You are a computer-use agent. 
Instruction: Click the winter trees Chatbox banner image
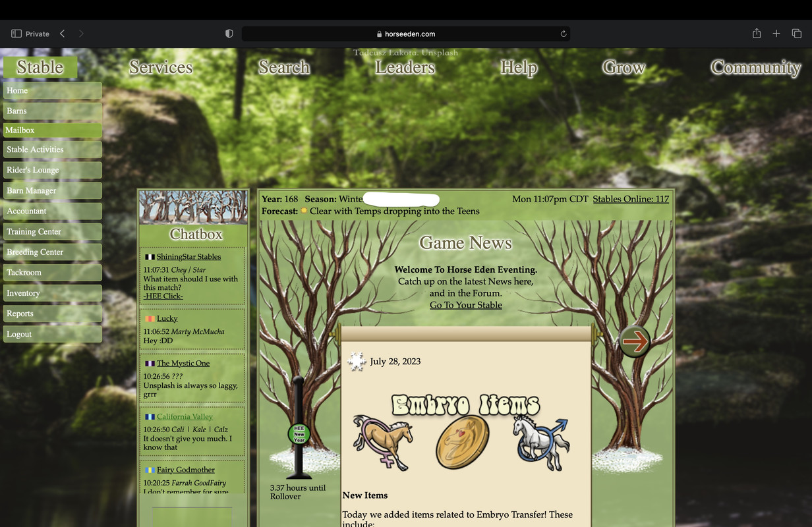click(194, 208)
